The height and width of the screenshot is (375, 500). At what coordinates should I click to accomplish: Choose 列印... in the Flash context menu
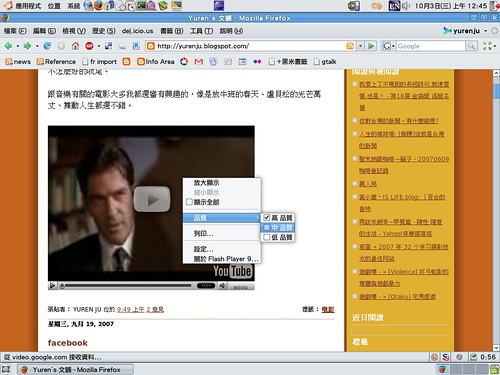click(x=204, y=234)
